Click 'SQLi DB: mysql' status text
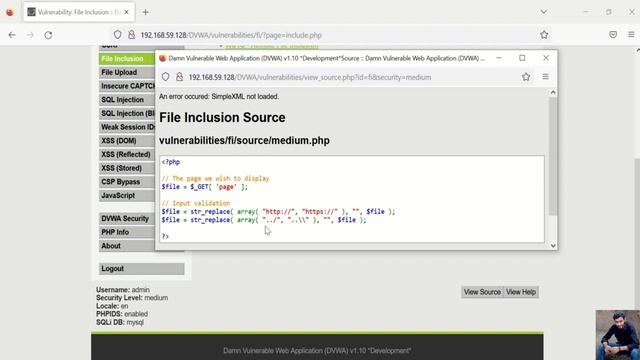Viewport: 640px width, 360px height. click(x=120, y=322)
